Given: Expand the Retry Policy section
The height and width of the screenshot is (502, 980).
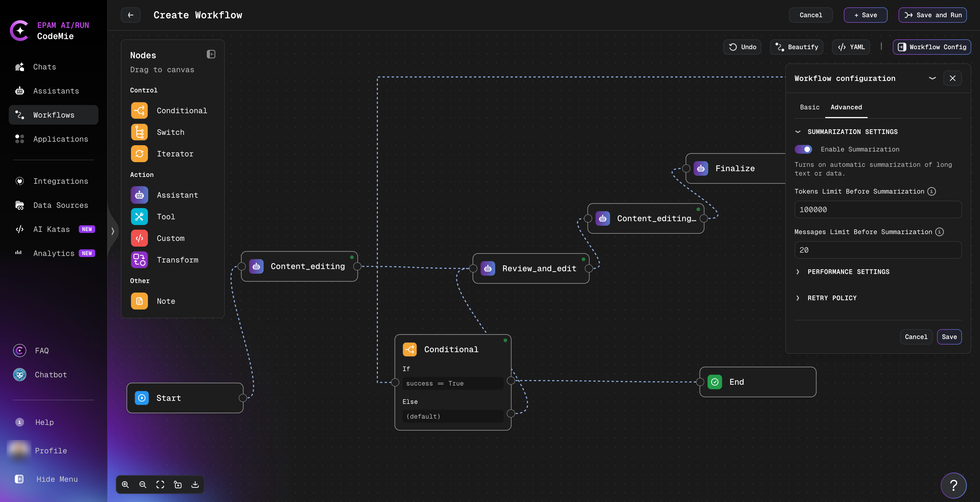Looking at the screenshot, I should (832, 298).
